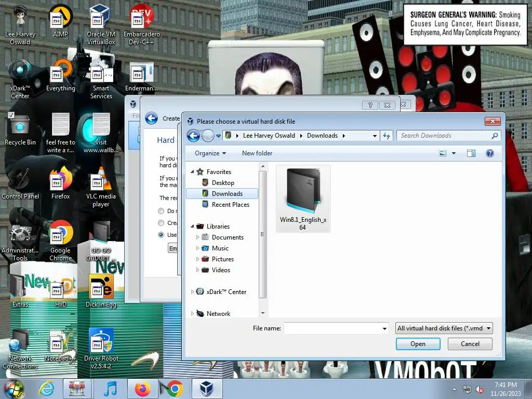This screenshot has width=532, height=399.
Task: Click Lee Harvey Oswald breadcrumb segment
Action: [x=269, y=136]
